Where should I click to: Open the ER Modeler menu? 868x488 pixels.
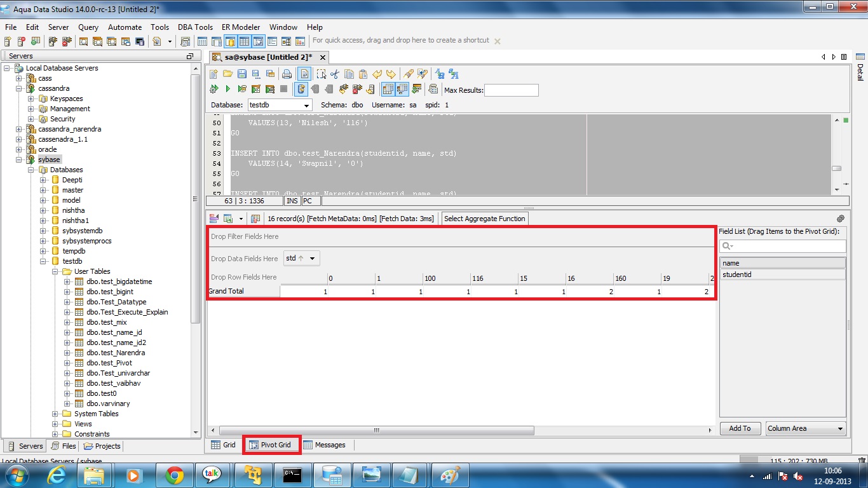click(241, 27)
